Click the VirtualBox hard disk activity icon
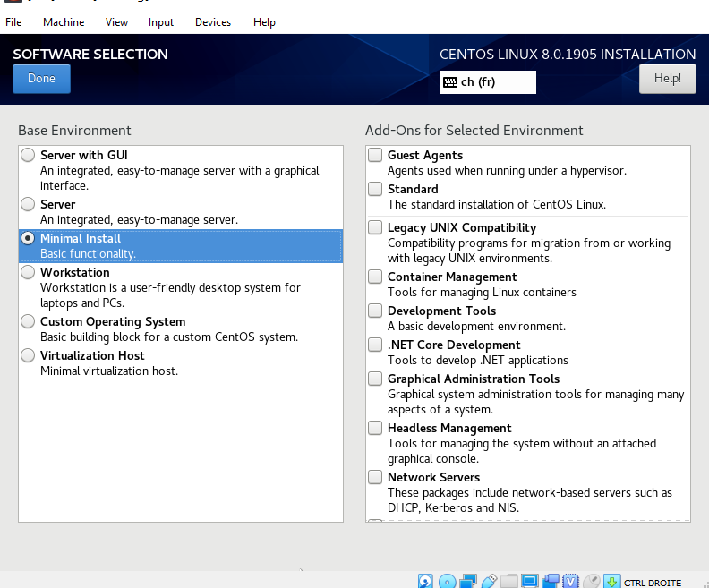Viewport: 709px width, 588px height. click(426, 581)
